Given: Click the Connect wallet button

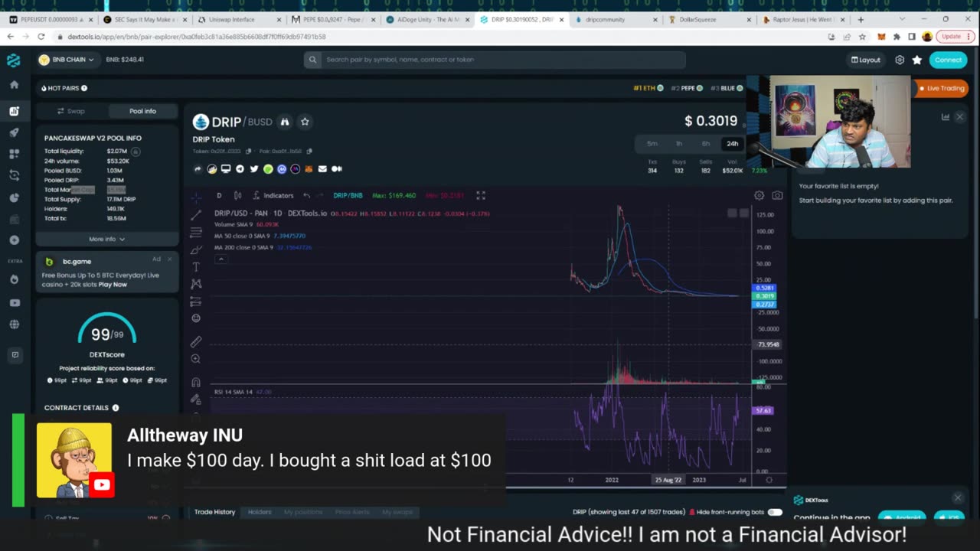Looking at the screenshot, I should click(948, 60).
